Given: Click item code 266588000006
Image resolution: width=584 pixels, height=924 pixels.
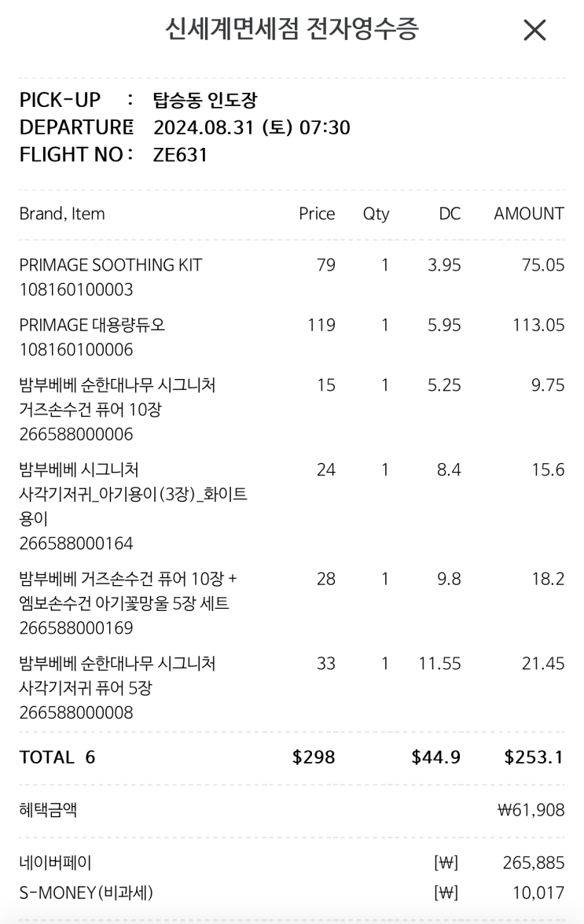Looking at the screenshot, I should [76, 435].
